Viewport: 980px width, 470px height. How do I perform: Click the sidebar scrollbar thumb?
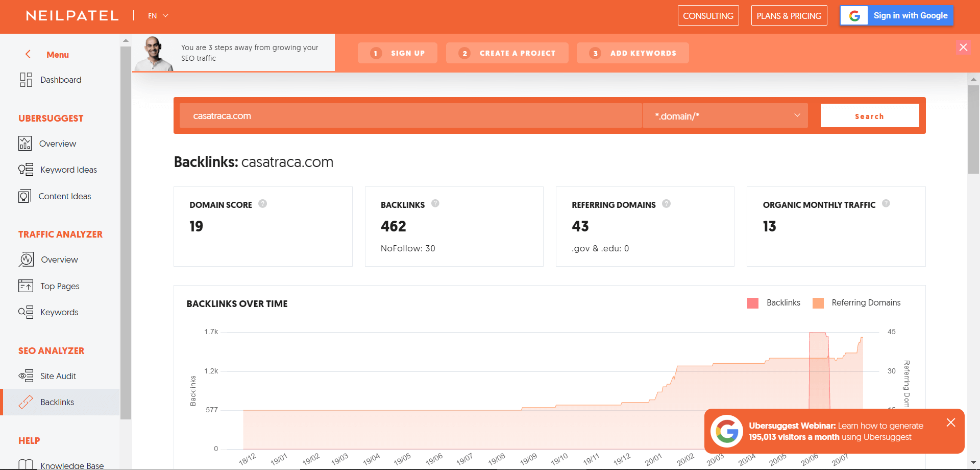tap(126, 232)
